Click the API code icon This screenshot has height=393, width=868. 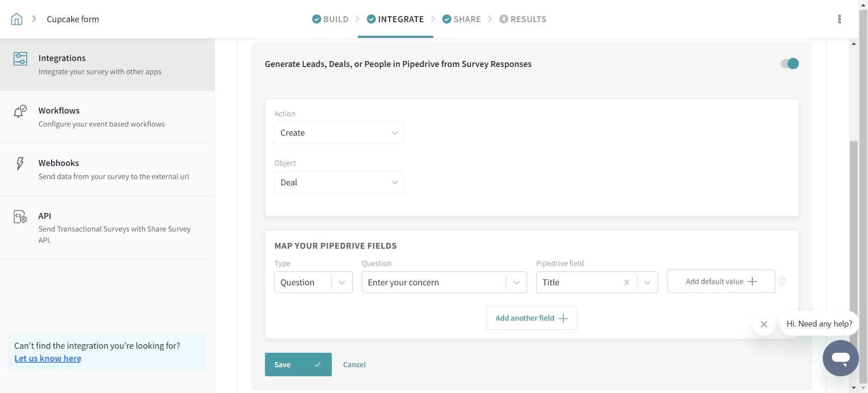(x=20, y=217)
